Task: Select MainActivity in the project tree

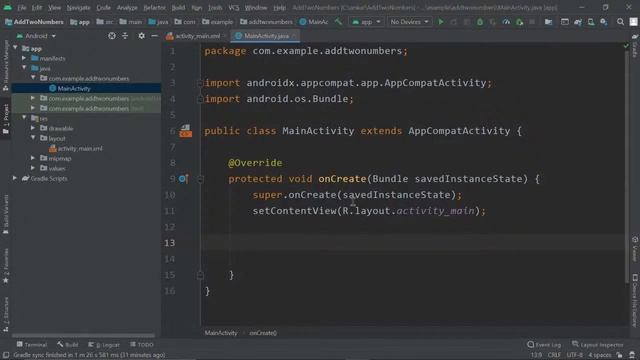Action: (74, 88)
